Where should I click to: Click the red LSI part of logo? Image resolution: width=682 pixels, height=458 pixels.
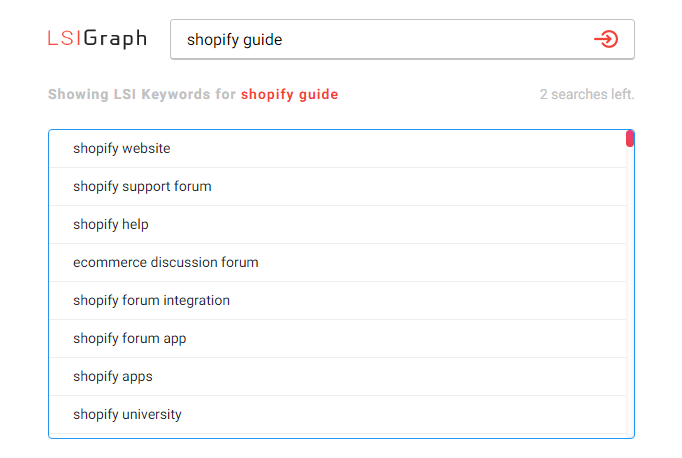coord(64,38)
